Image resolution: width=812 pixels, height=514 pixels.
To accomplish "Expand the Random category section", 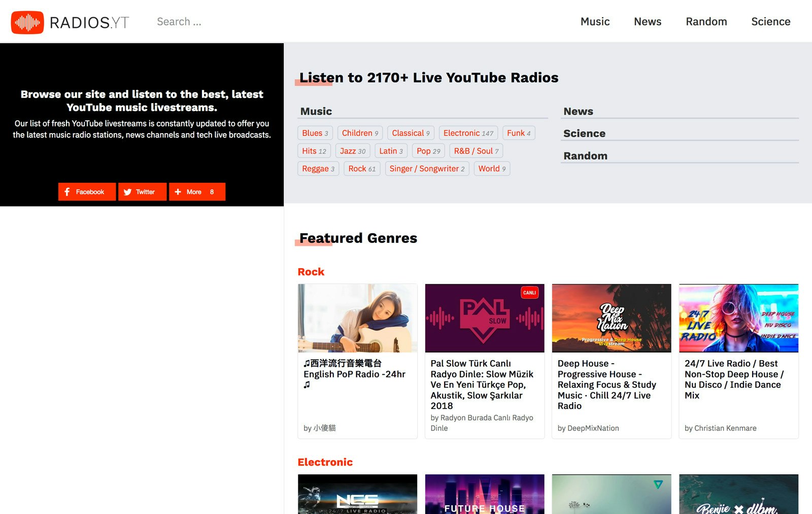I will click(x=585, y=155).
